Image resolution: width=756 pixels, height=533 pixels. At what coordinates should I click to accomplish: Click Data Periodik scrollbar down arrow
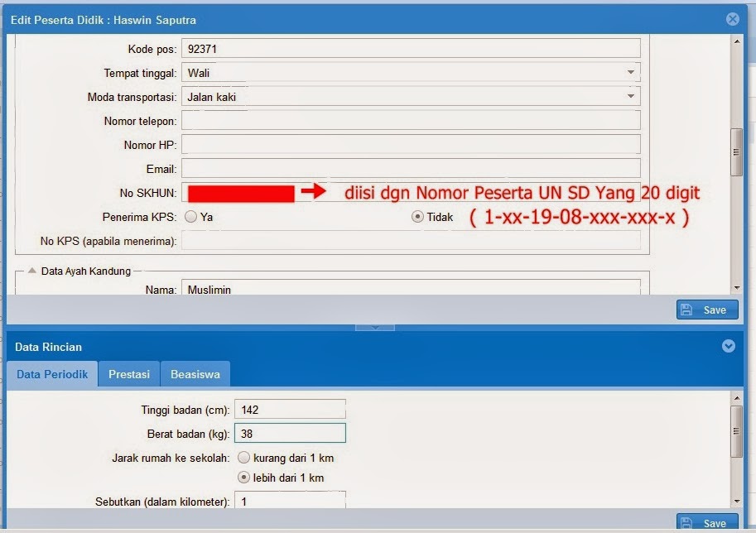click(x=737, y=502)
